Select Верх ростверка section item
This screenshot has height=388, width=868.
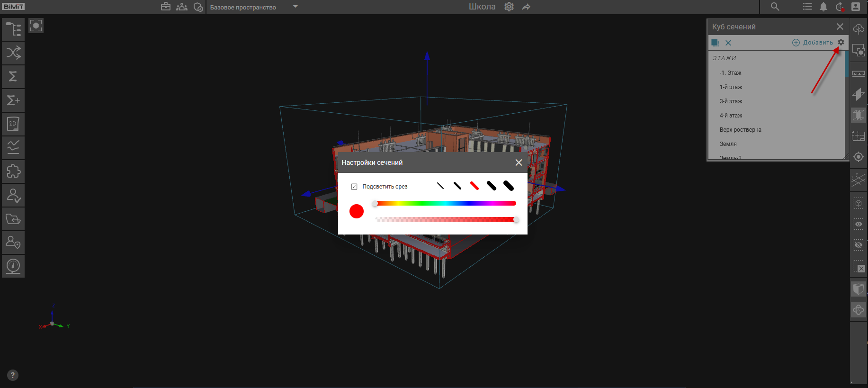[740, 130]
